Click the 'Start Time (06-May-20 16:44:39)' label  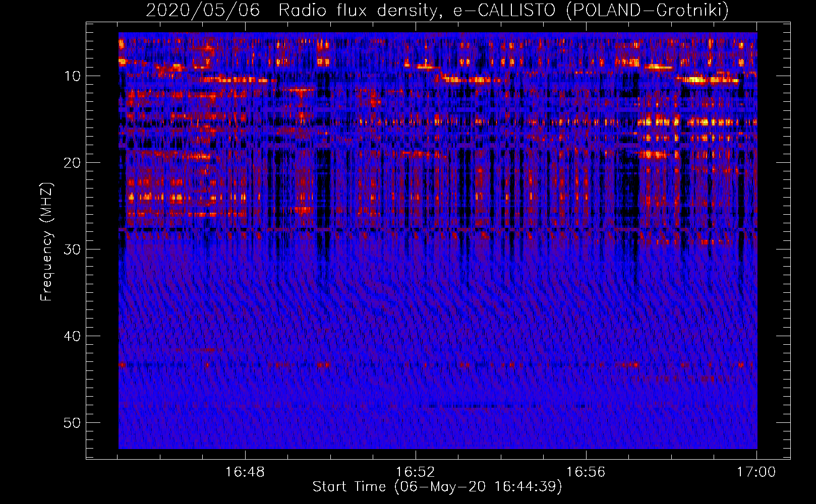pos(437,487)
